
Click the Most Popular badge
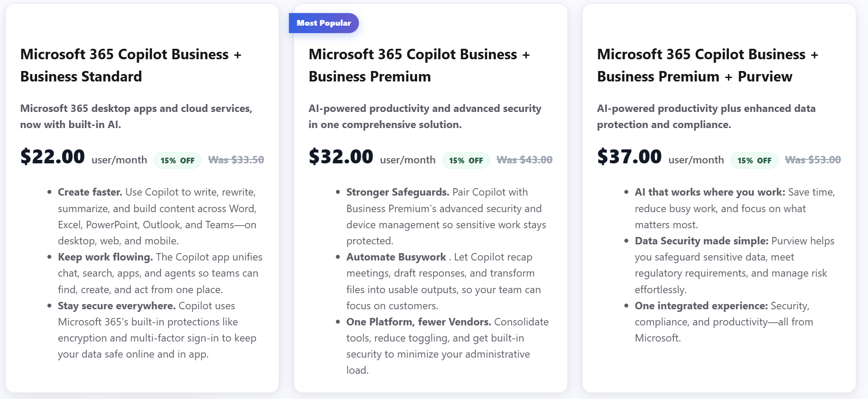[324, 23]
